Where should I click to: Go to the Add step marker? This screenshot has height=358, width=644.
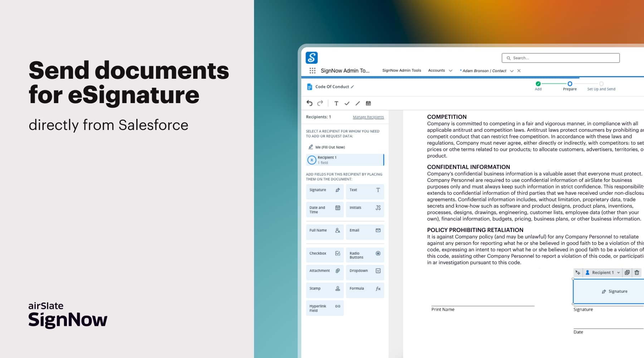coord(538,84)
